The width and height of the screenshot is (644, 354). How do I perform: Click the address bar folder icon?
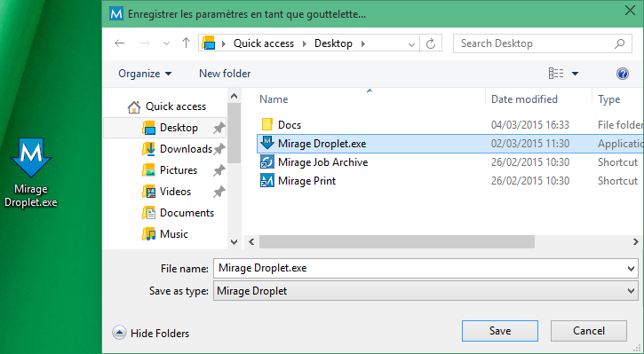point(209,43)
